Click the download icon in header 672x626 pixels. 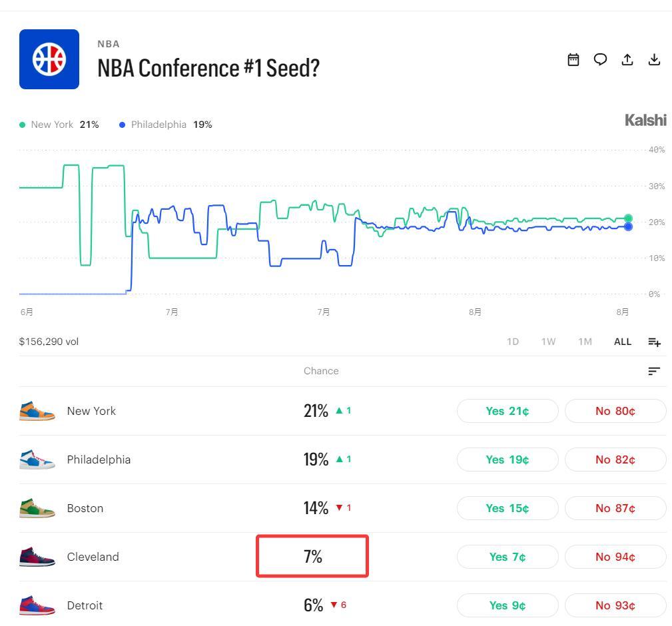coord(654,59)
